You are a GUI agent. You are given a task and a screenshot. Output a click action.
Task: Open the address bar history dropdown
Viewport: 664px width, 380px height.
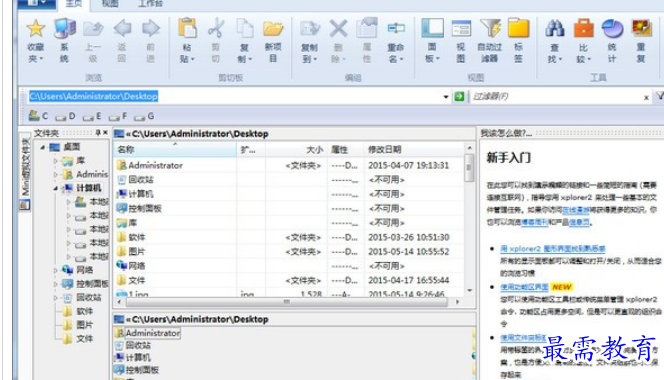[445, 97]
